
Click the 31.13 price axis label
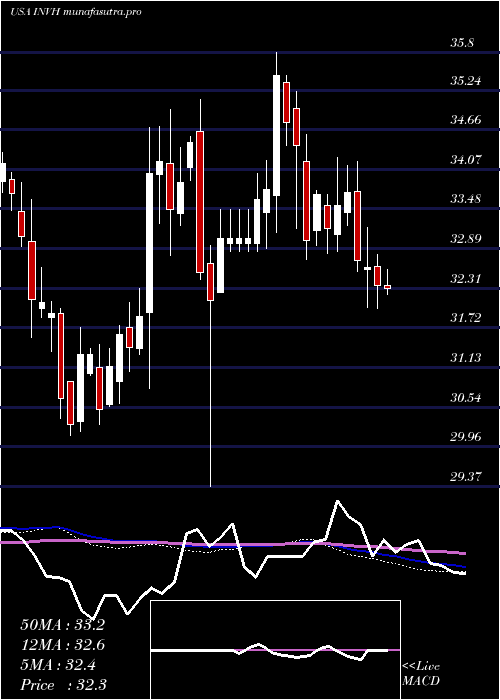[x=466, y=358]
